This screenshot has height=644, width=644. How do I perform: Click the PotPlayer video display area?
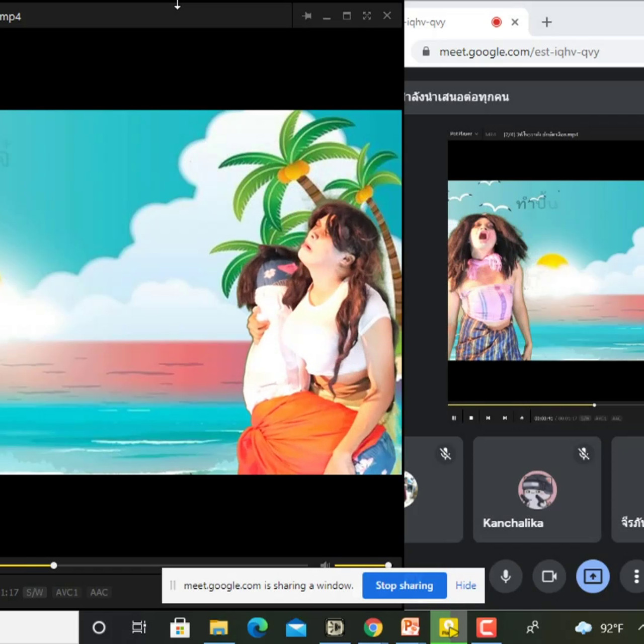[x=201, y=292]
